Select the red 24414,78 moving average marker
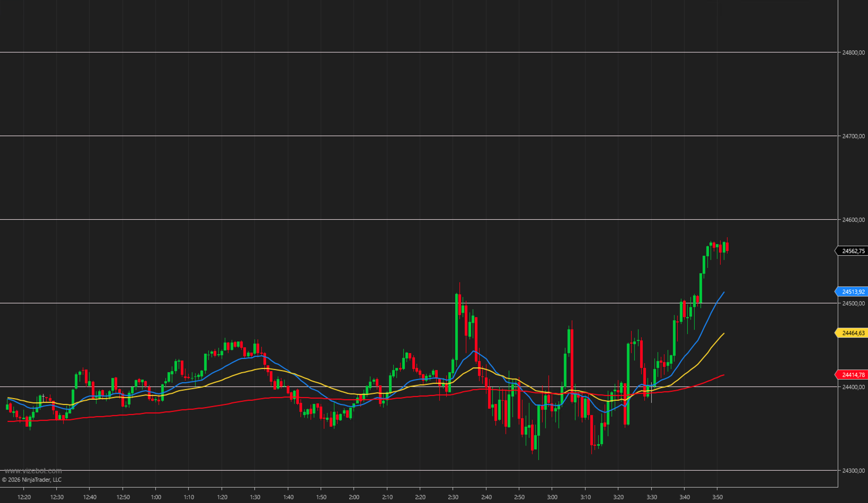The image size is (868, 503). [853, 374]
